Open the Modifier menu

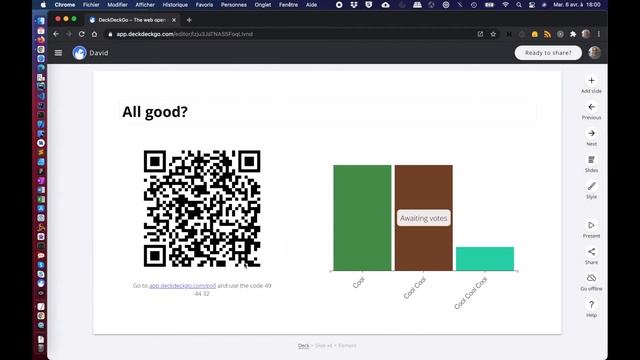click(117, 5)
